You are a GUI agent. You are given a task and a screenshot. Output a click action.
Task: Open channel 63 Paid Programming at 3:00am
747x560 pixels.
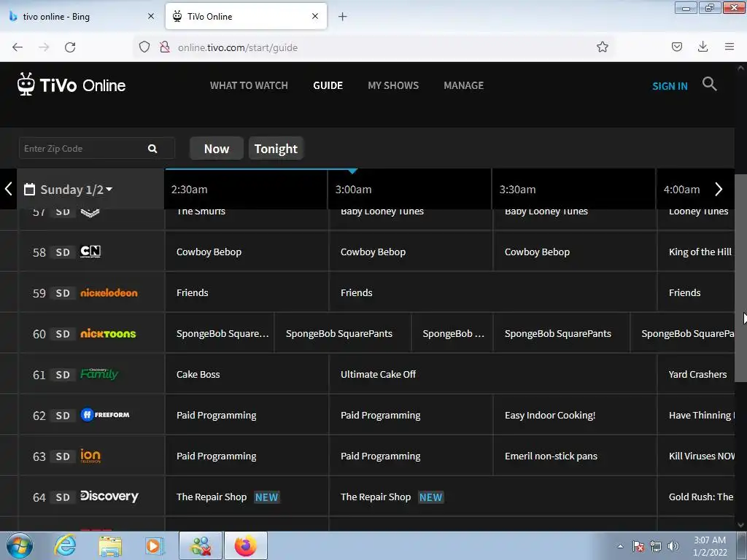tap(410, 456)
